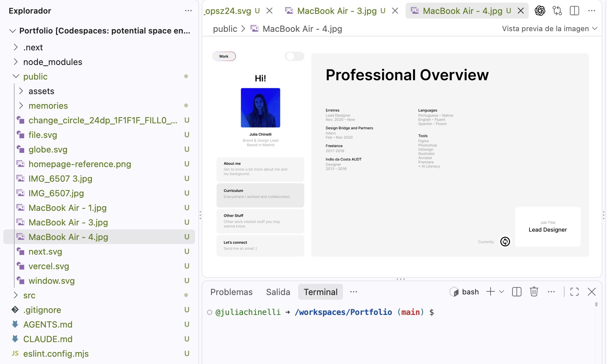Screen dimensions: 607x364
Task: Close the MacBook Air - 3.jpg tab
Action: point(395,11)
